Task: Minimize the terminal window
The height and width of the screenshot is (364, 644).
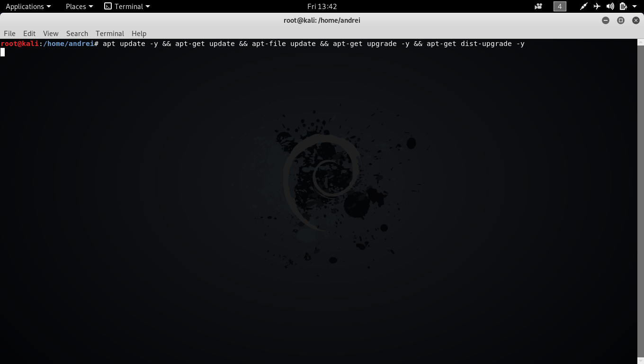Action: click(x=606, y=20)
